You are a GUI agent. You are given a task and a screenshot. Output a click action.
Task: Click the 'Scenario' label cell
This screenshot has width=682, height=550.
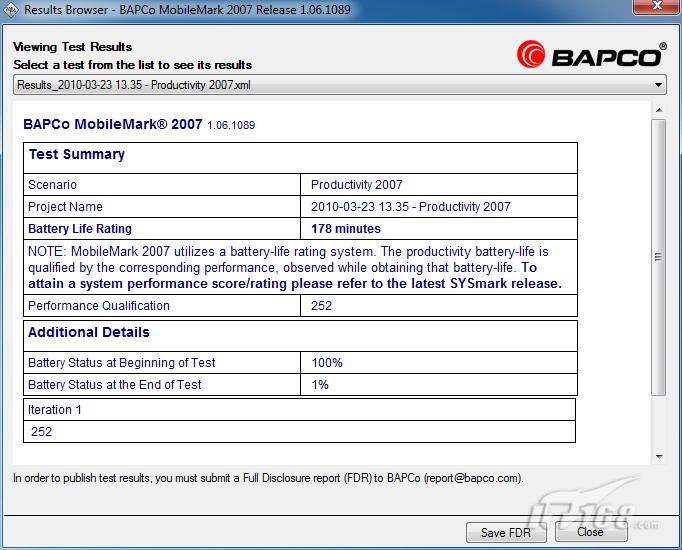pos(162,185)
